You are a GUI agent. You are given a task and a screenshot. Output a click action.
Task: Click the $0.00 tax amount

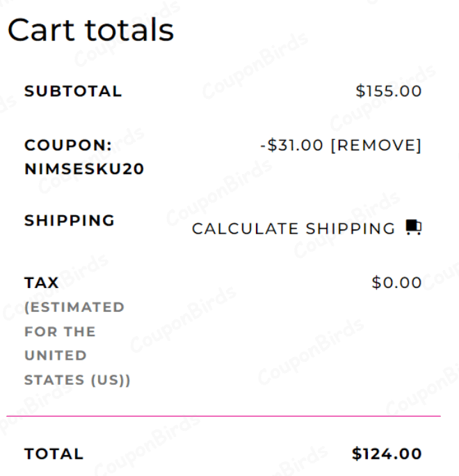click(x=396, y=283)
